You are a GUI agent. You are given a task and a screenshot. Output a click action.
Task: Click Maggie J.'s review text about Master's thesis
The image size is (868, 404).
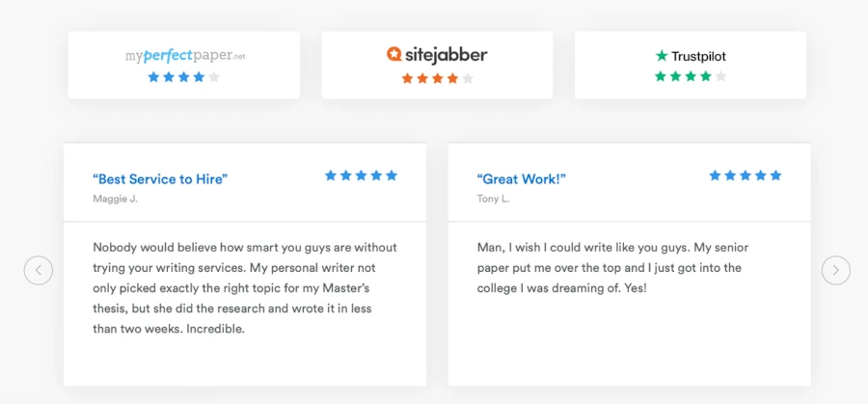[x=245, y=287]
